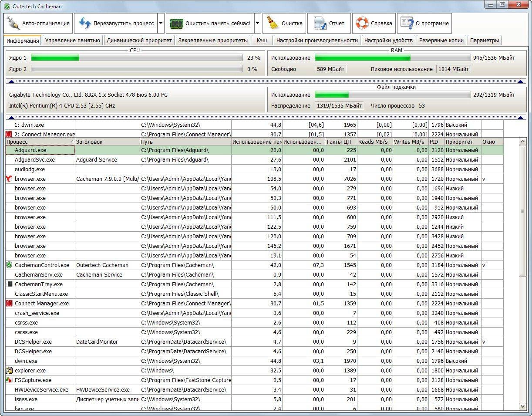532x416 pixels.
Task: Select the crash_service.exe process
Action: click(x=37, y=313)
